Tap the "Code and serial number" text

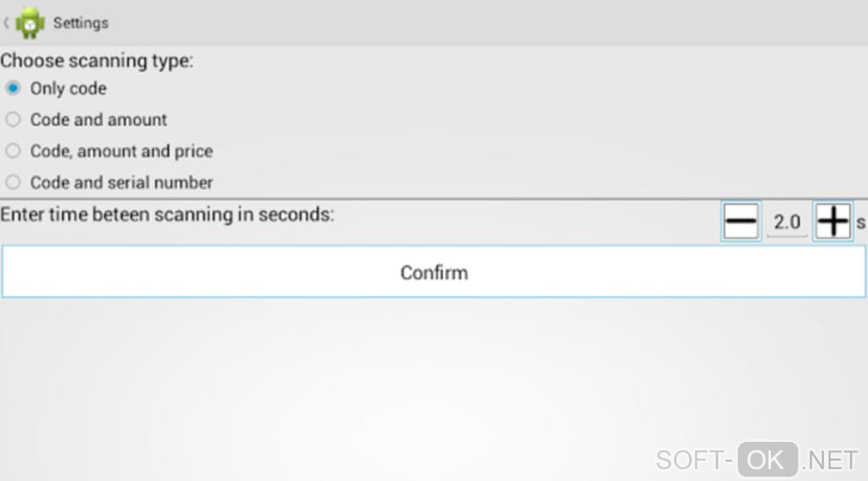pyautogui.click(x=122, y=183)
